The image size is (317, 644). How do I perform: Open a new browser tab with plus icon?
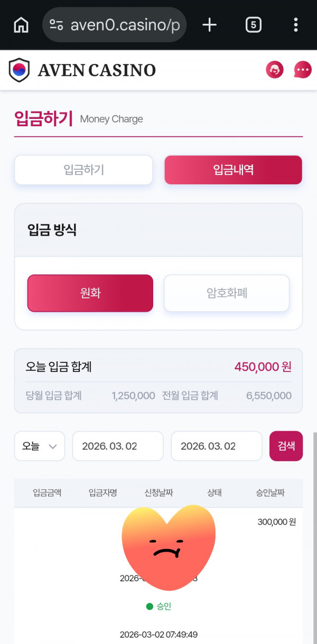click(x=209, y=24)
